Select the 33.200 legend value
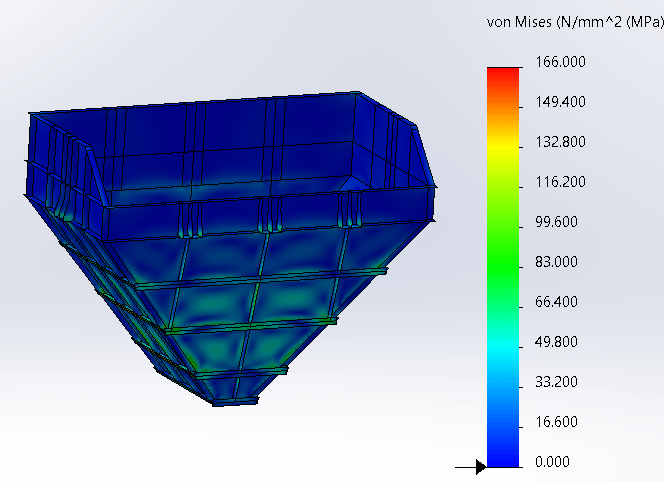Image resolution: width=664 pixels, height=482 pixels. [556, 382]
